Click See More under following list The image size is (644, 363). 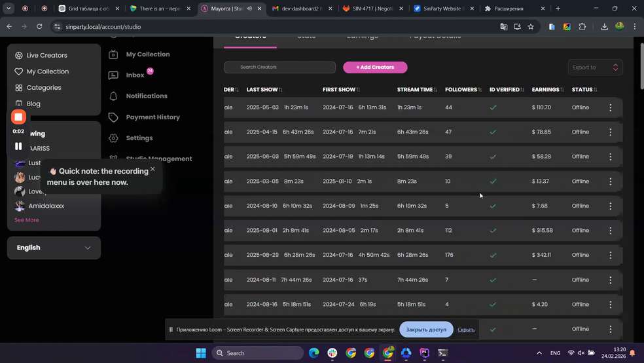(x=27, y=220)
